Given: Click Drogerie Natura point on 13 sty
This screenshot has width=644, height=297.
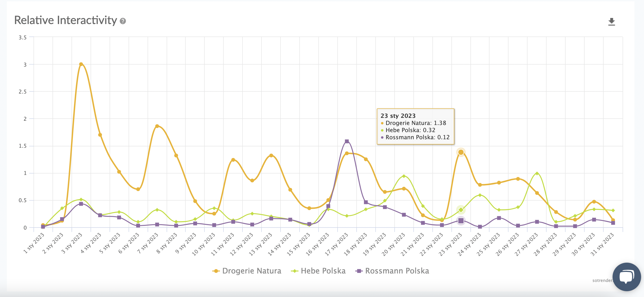Looking at the screenshot, I should coord(271,155).
